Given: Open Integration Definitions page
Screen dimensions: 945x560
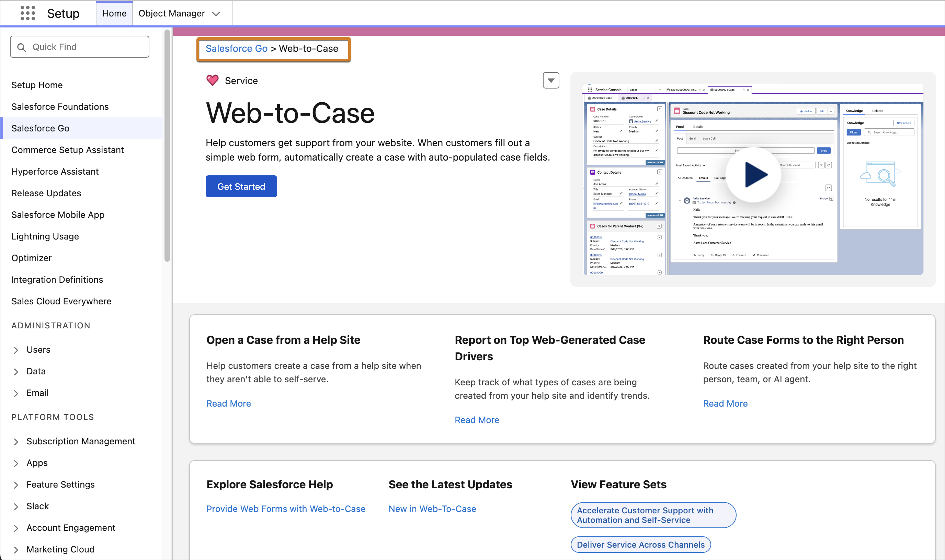Looking at the screenshot, I should [57, 280].
